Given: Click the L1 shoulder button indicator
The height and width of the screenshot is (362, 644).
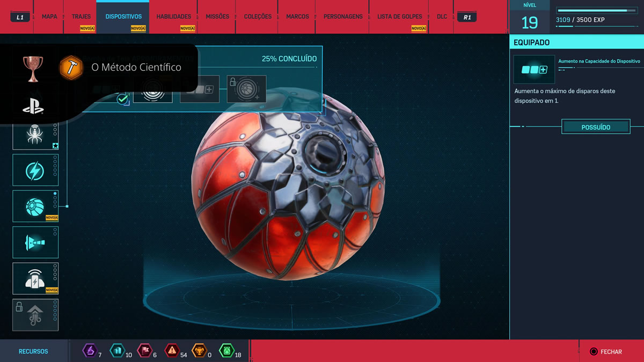Looking at the screenshot, I should point(20,17).
